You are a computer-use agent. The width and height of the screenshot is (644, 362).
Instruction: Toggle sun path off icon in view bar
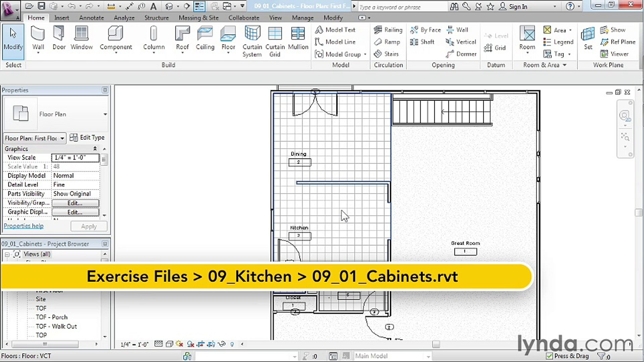click(x=179, y=344)
